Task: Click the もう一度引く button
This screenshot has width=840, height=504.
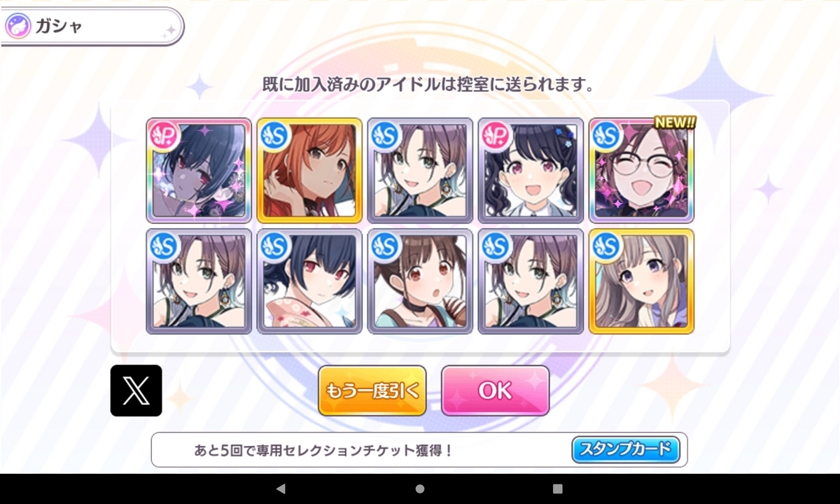Action: 372,391
